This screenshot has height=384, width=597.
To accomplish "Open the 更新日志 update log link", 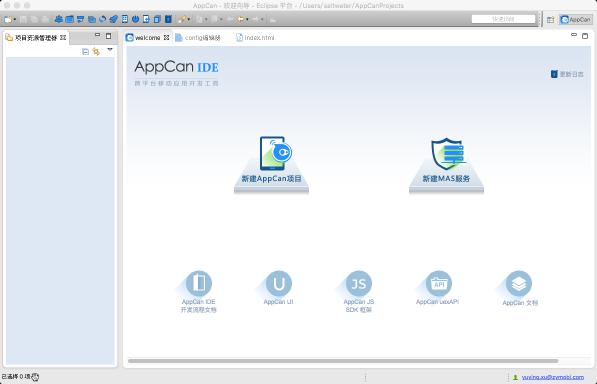I will click(x=567, y=74).
